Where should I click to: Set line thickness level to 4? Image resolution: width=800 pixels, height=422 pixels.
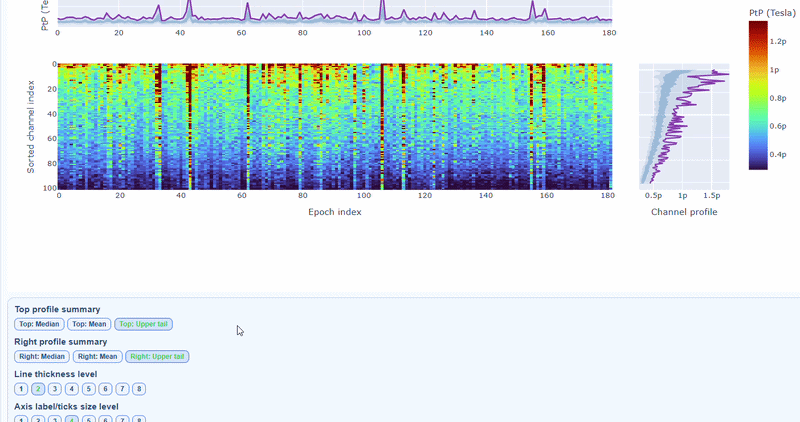coord(72,389)
